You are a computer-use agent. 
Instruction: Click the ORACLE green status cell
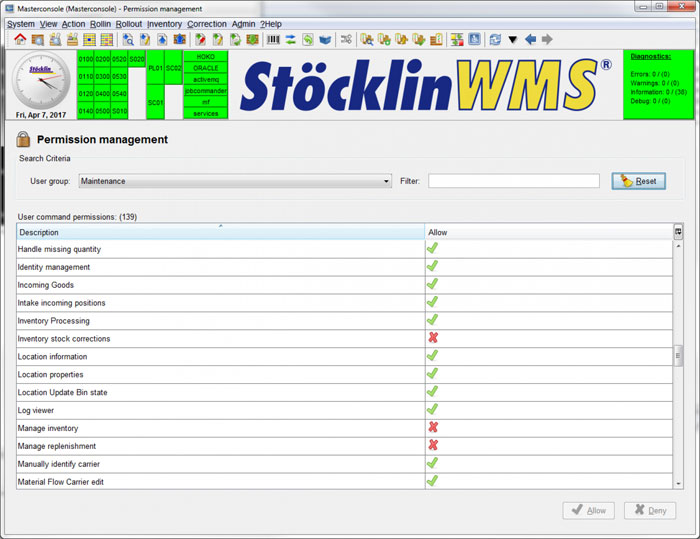(x=205, y=68)
